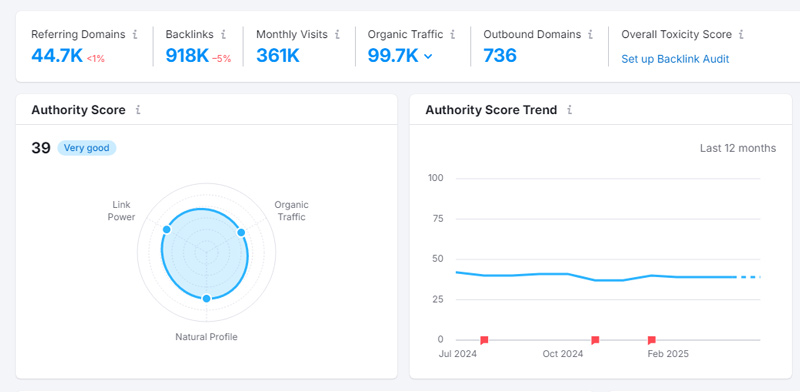Click the red flag near Feb 2025
This screenshot has height=392, width=800.
[x=651, y=340]
